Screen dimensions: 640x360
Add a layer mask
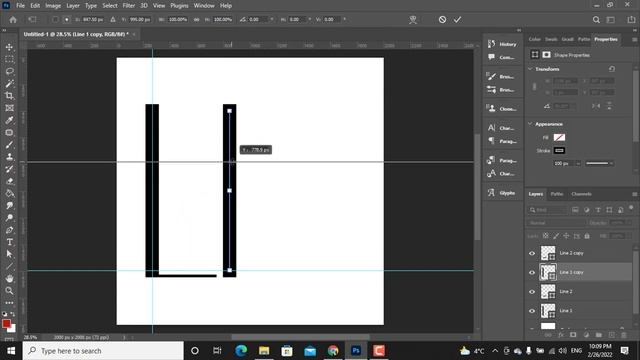tap(573, 335)
